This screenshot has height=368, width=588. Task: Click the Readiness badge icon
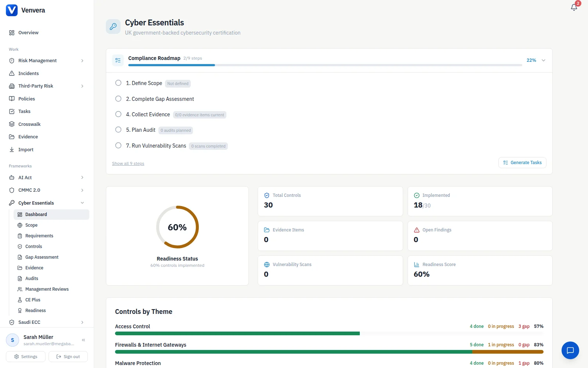tap(20, 311)
